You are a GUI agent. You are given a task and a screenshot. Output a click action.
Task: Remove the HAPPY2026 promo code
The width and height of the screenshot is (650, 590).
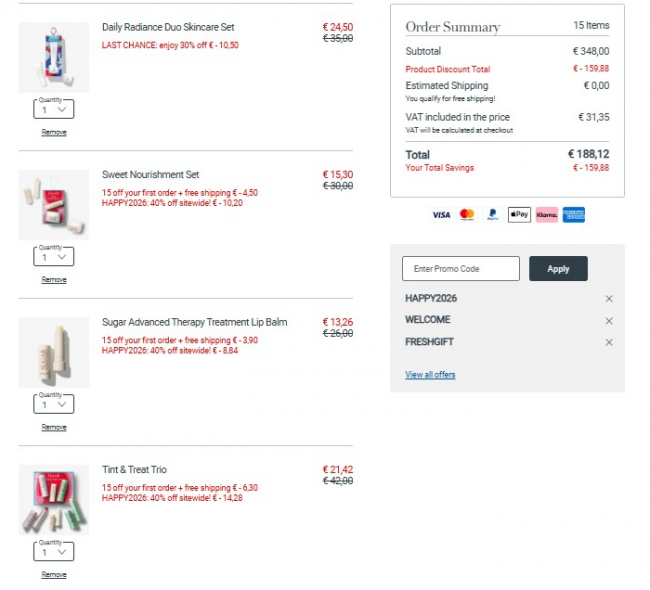click(x=609, y=299)
